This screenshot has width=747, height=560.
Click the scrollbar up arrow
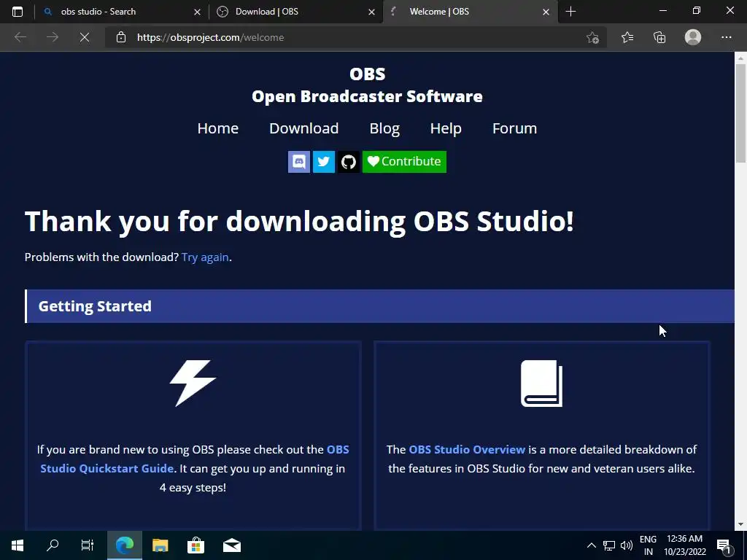click(740, 58)
